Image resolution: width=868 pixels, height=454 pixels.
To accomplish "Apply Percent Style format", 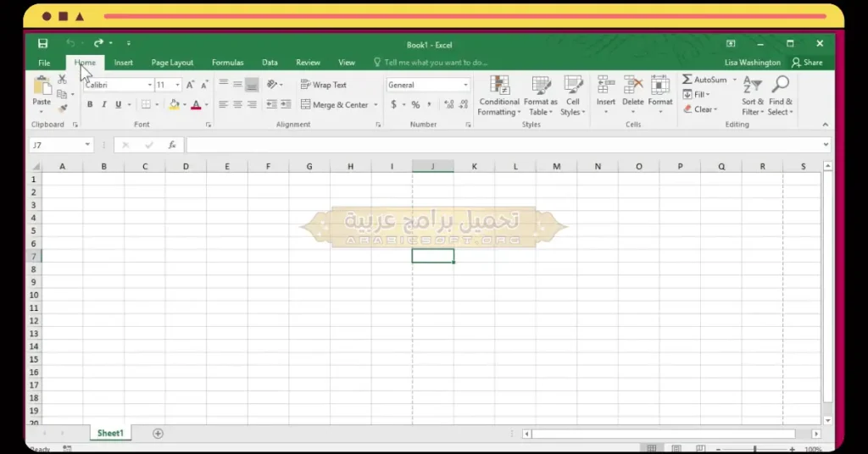I will click(x=415, y=104).
